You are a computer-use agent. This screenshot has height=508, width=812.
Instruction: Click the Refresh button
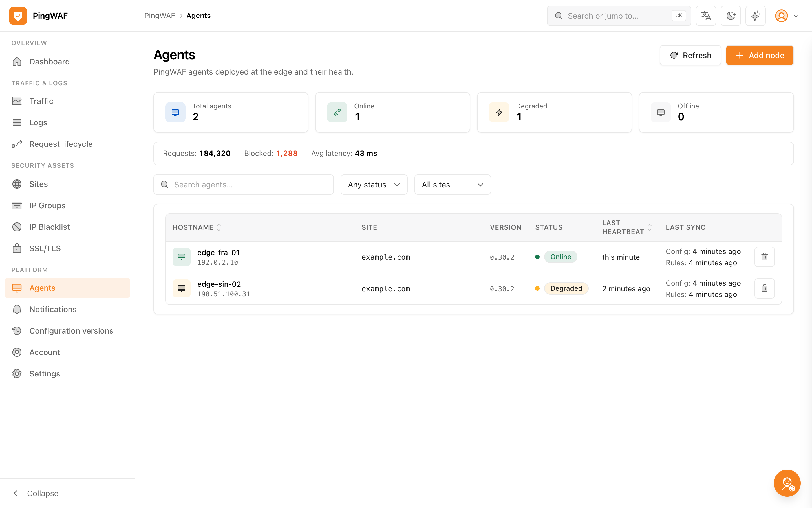click(x=690, y=55)
